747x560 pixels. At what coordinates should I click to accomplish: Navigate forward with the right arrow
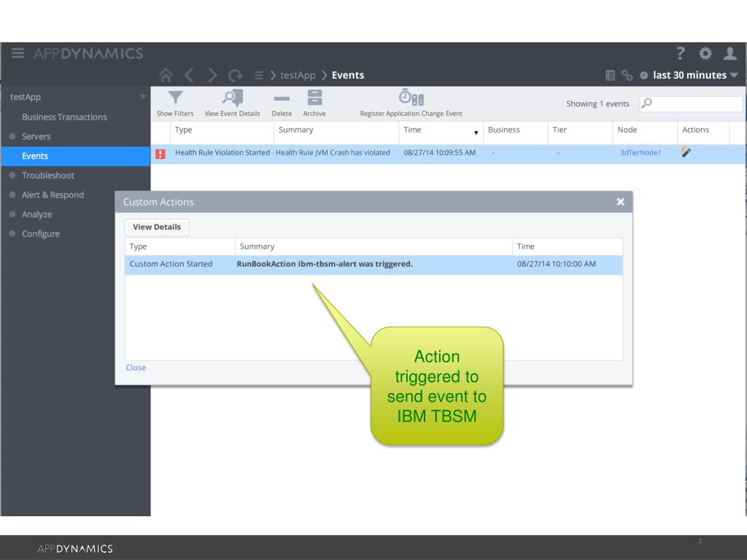coord(212,75)
